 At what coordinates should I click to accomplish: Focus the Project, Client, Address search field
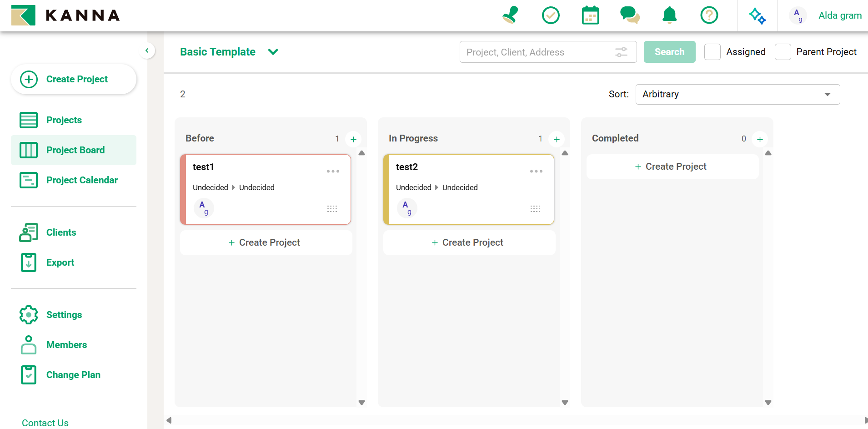tap(537, 52)
